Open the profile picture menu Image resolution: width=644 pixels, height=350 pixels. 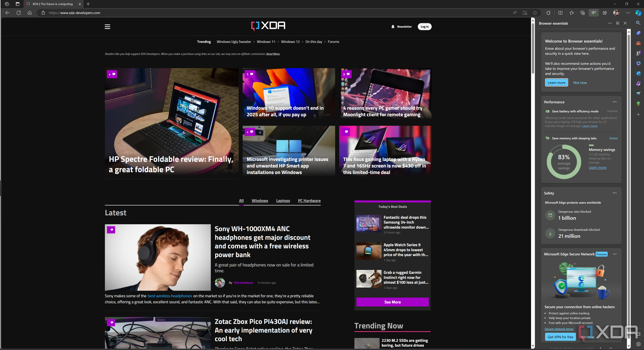pos(616,13)
